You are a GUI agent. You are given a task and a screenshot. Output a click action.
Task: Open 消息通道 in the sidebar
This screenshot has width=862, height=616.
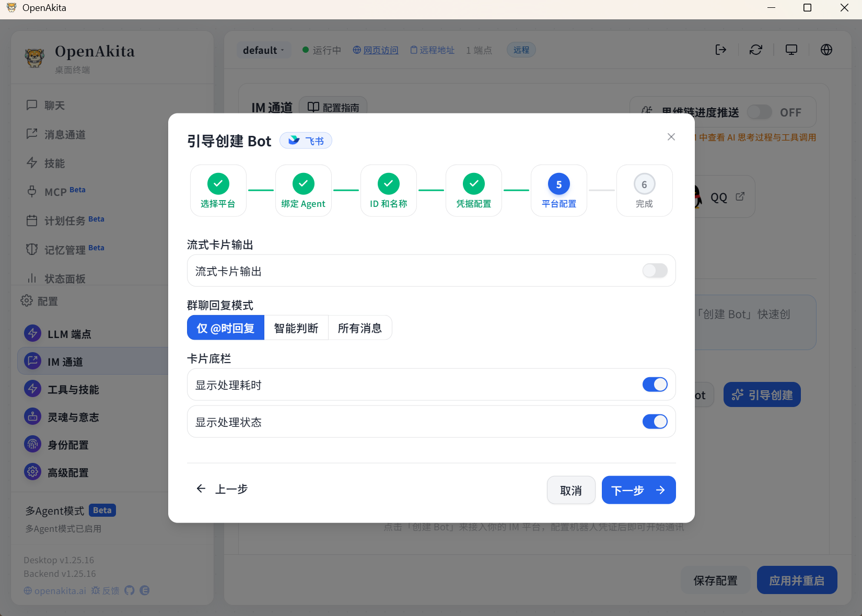point(56,134)
